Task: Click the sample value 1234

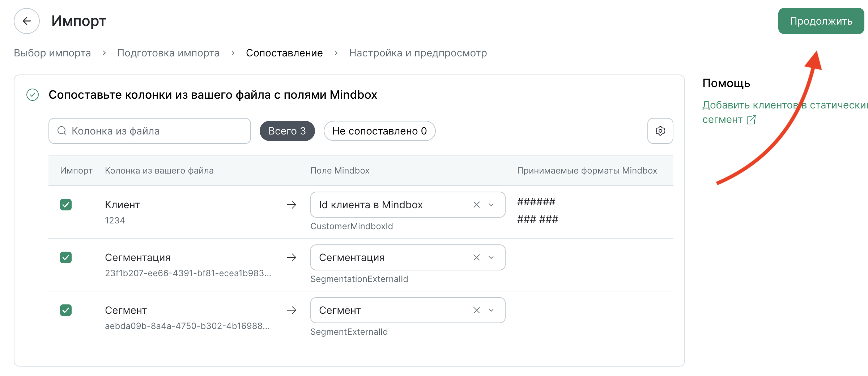Action: click(x=115, y=220)
